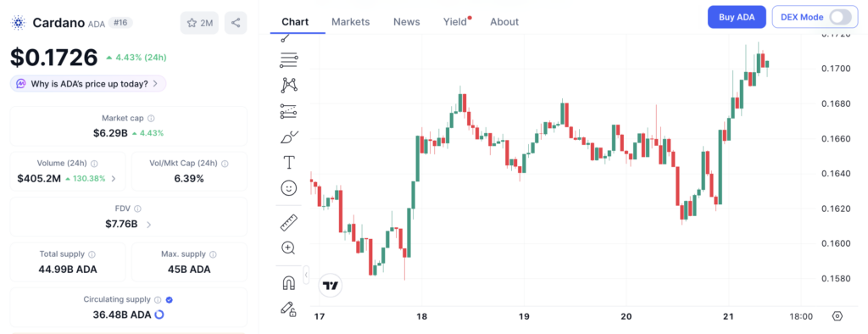This screenshot has width=868, height=334.
Task: Toggle magnet snap mode
Action: pos(289,283)
